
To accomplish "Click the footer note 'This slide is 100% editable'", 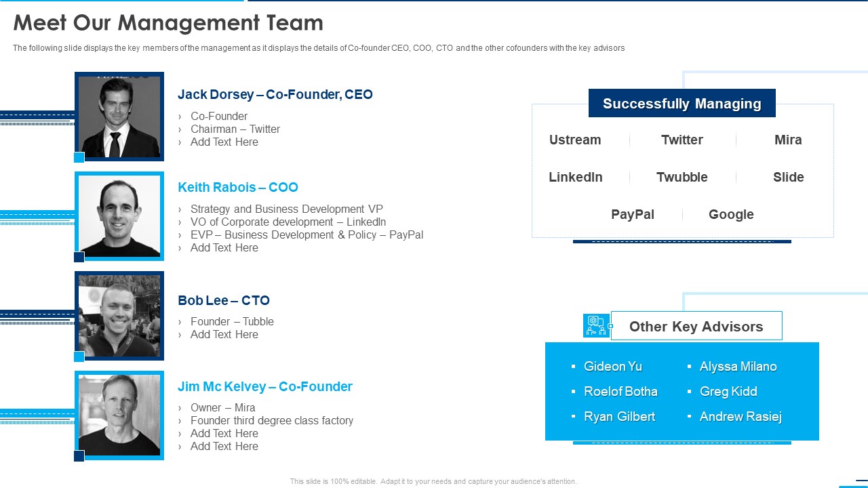I will 433,481.
